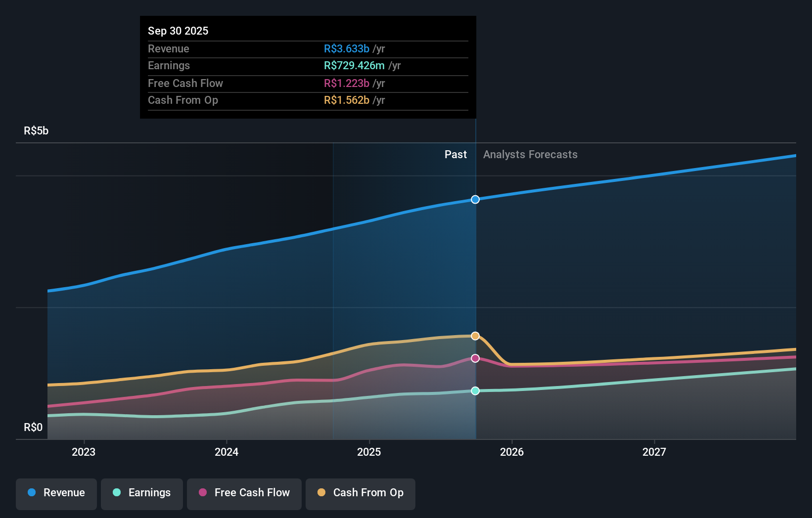Toggle the Revenue series in the legend

tap(56, 493)
